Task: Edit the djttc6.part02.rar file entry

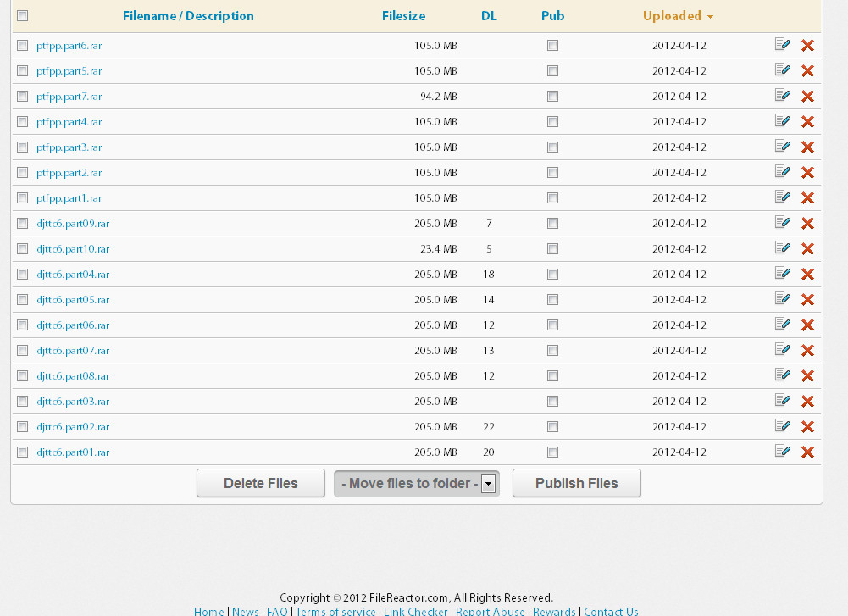Action: tap(783, 425)
